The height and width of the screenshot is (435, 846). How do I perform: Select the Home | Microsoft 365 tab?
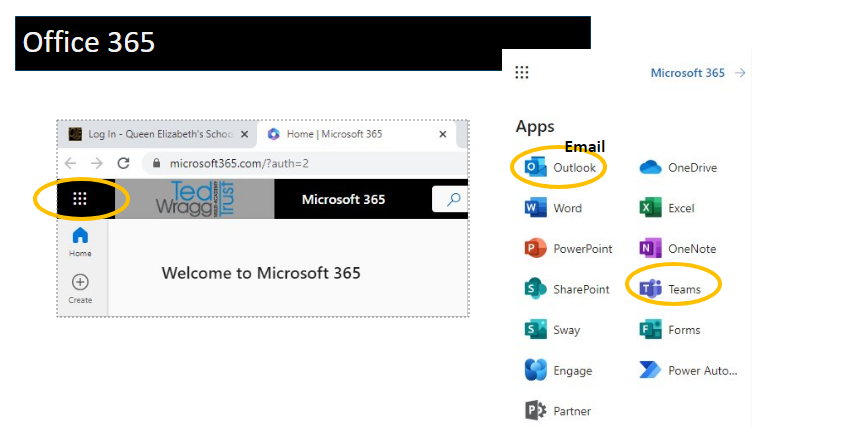356,134
